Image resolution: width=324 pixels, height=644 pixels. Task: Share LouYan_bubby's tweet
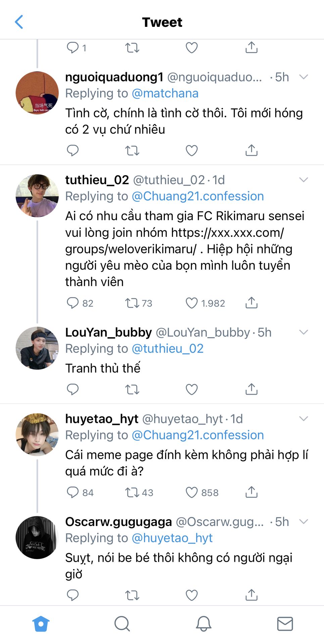coord(251,389)
